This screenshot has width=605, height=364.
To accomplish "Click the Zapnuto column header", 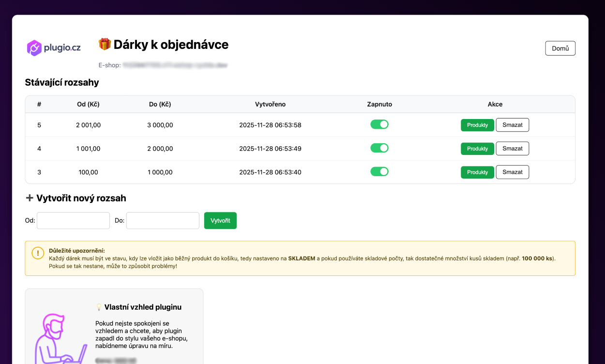I will click(379, 104).
